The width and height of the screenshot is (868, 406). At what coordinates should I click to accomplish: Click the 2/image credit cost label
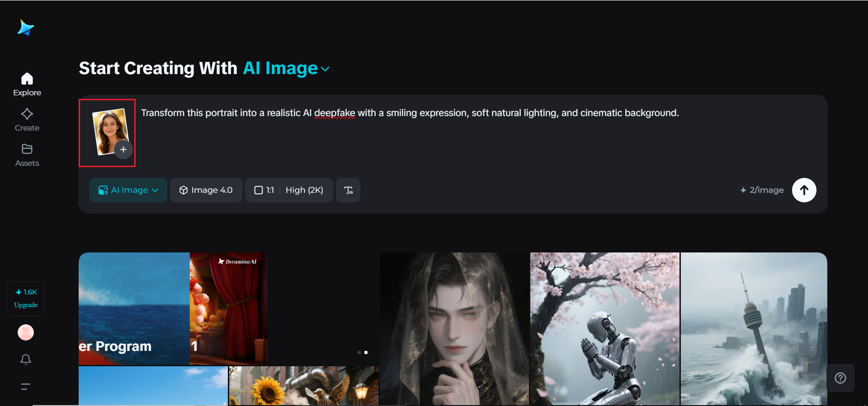762,190
